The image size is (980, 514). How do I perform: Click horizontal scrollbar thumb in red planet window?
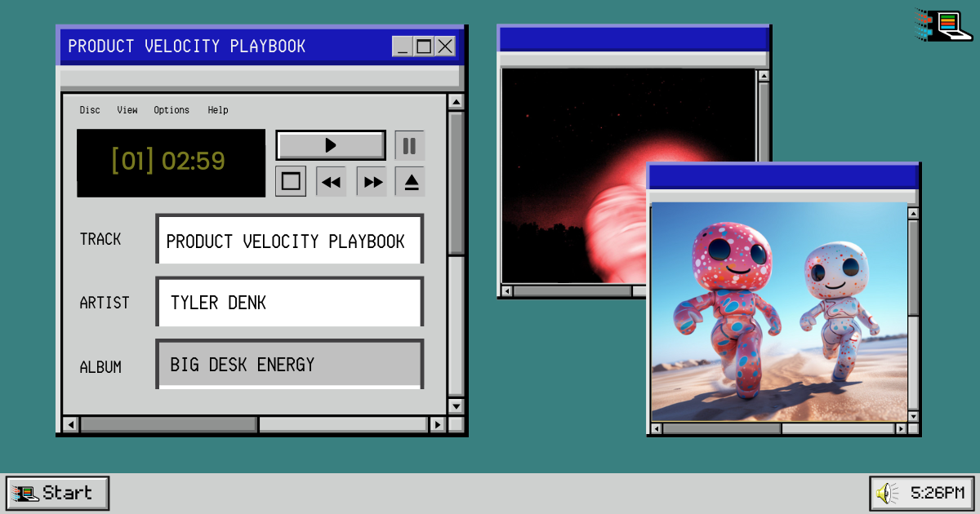click(x=572, y=290)
